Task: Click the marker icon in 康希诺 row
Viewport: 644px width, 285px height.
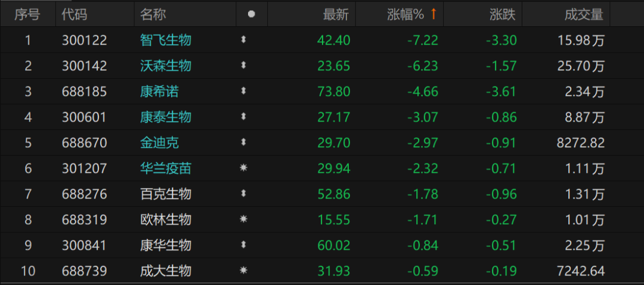Action: tap(243, 91)
